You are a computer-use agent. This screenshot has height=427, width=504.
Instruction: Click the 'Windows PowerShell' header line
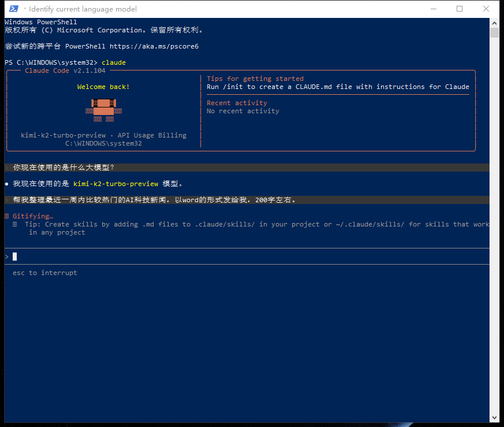coord(41,22)
